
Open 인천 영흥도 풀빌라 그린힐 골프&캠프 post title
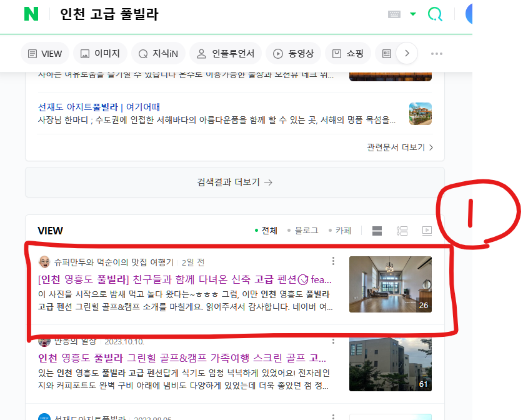tap(182, 358)
